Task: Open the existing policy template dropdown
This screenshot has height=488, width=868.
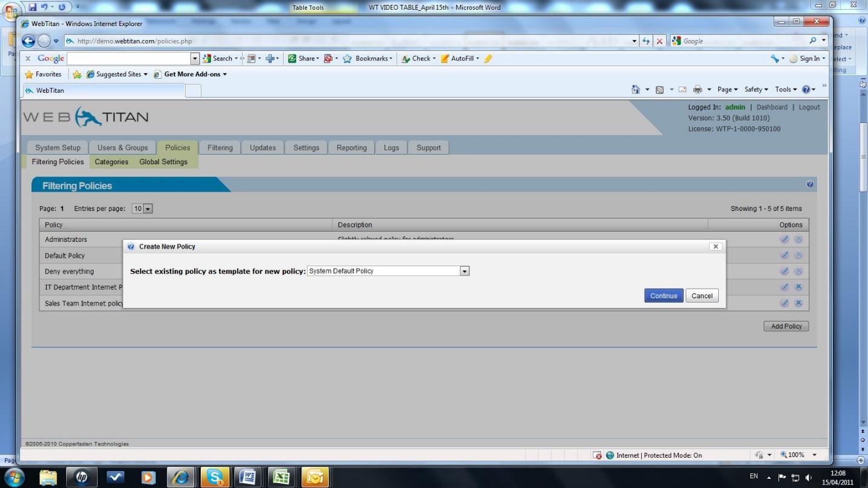Action: [465, 271]
